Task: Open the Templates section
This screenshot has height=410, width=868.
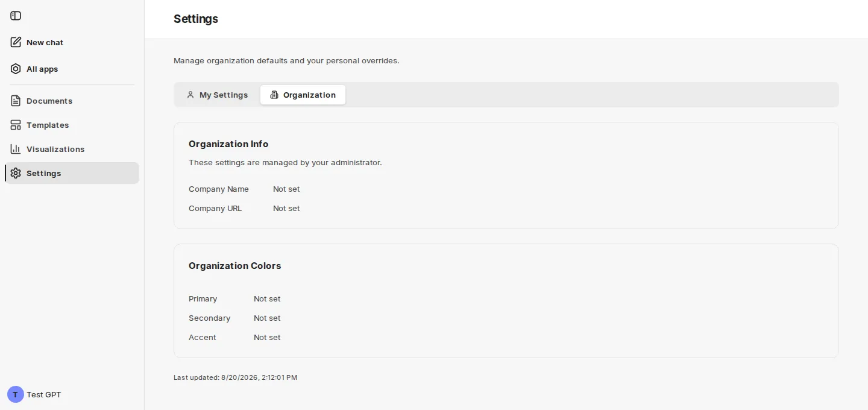Action: pyautogui.click(x=72, y=125)
